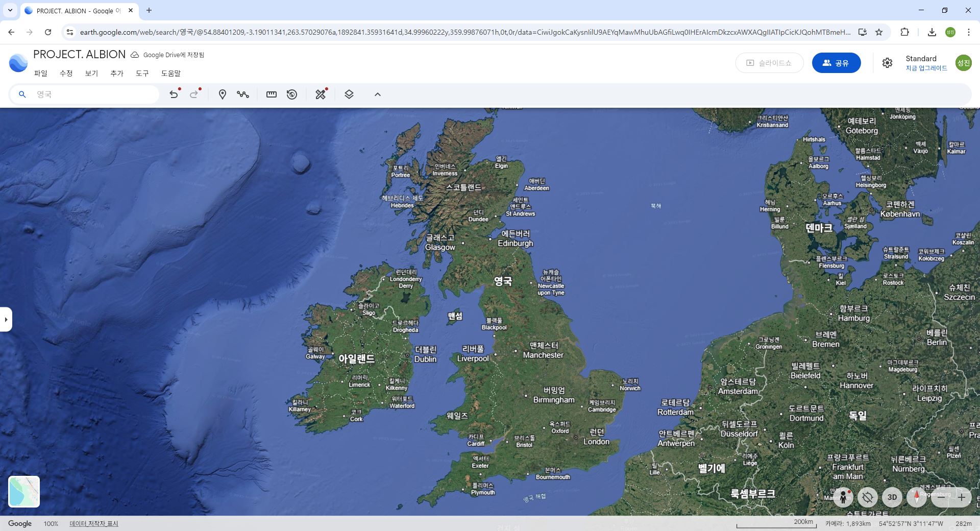
Task: Collapse the toolbar with the up chevron
Action: tap(378, 94)
